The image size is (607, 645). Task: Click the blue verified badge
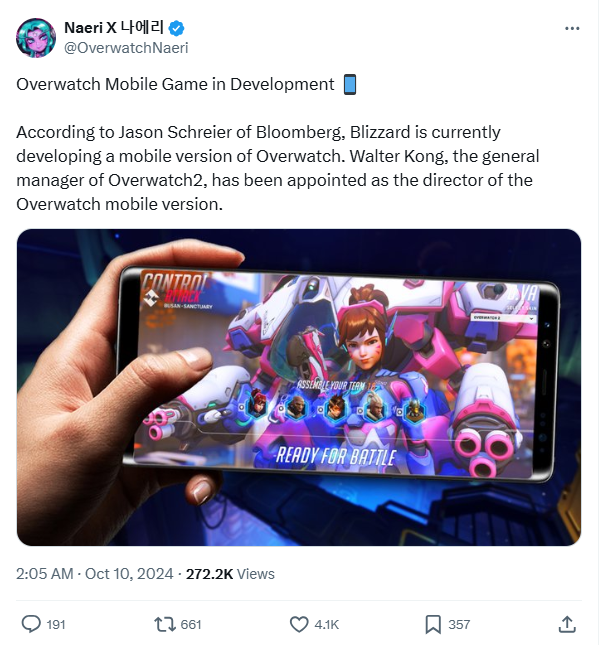176,28
